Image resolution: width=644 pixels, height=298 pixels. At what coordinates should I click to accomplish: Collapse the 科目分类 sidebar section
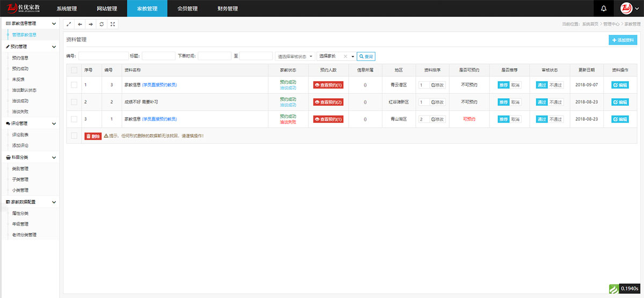coord(54,157)
